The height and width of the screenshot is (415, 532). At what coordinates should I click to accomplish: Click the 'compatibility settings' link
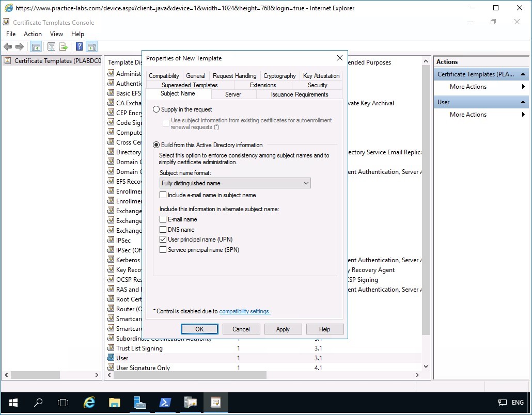245,311
